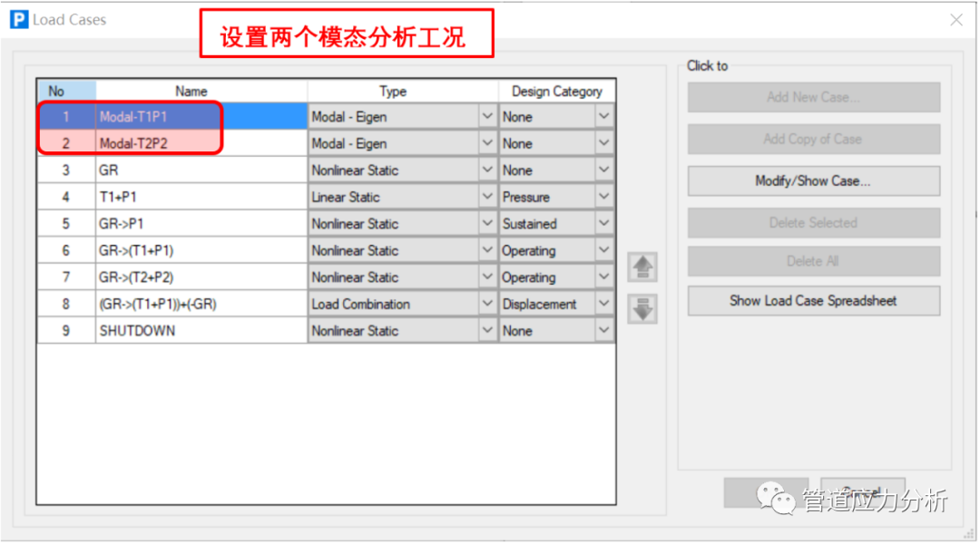Open Pressure design category dropdown

(x=603, y=197)
